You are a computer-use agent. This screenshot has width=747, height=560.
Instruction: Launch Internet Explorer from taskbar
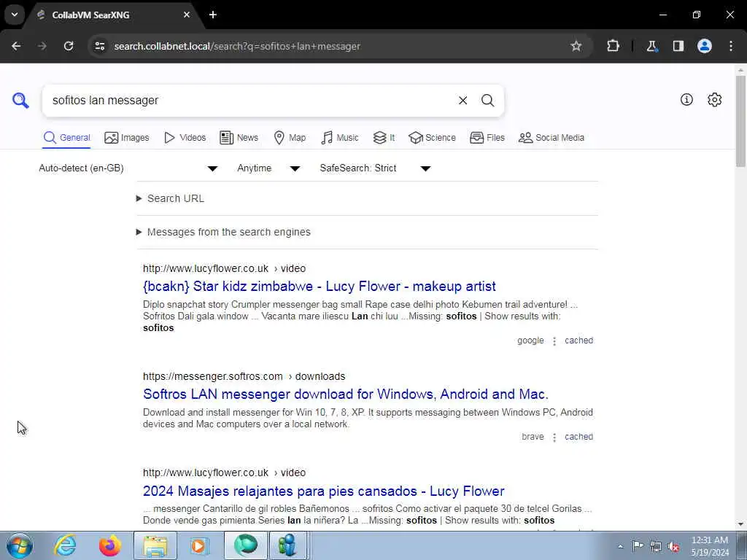(65, 545)
